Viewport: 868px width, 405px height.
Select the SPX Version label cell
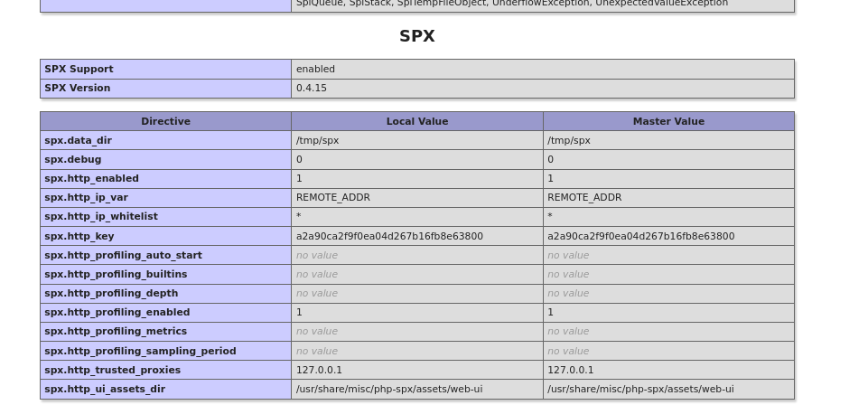(x=165, y=88)
